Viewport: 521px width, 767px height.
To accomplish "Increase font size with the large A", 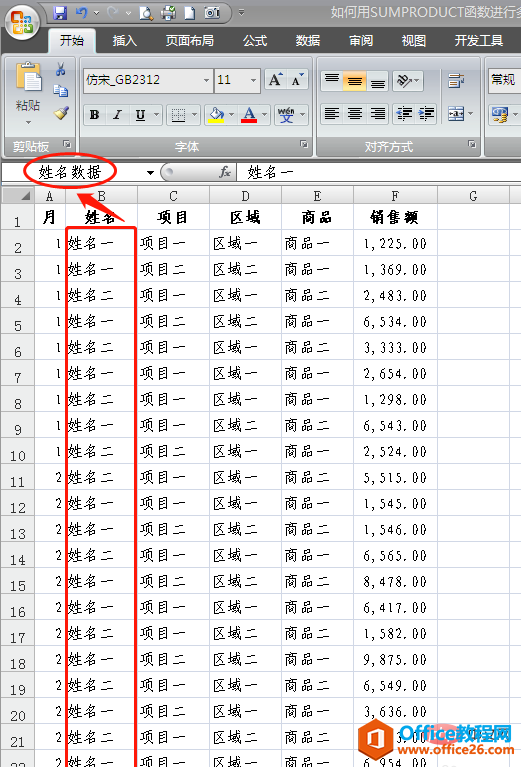I will pos(275,80).
